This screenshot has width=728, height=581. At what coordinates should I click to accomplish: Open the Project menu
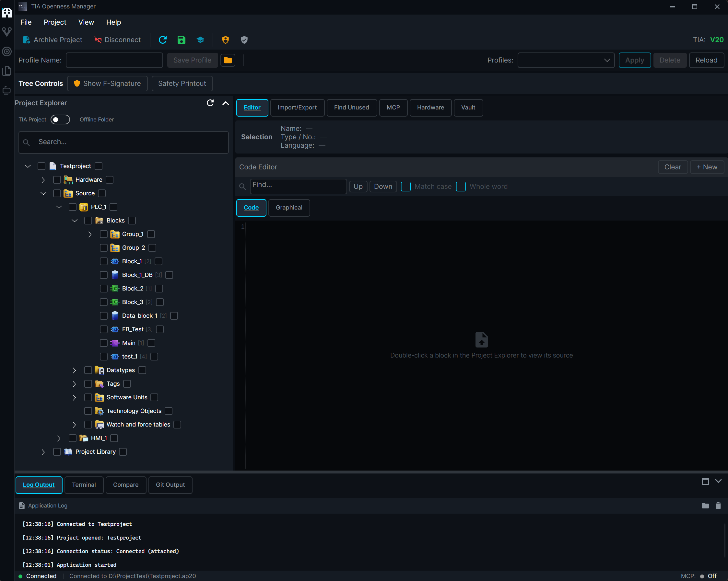coord(55,22)
